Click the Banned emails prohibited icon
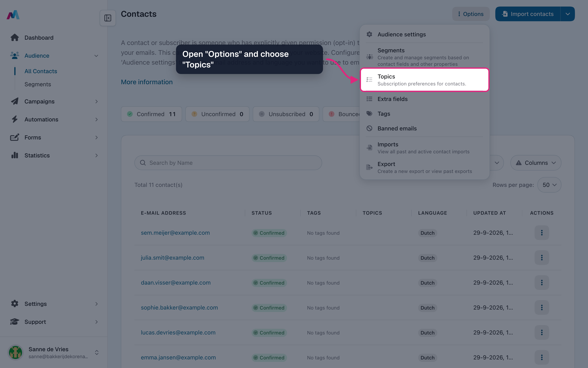 369,128
